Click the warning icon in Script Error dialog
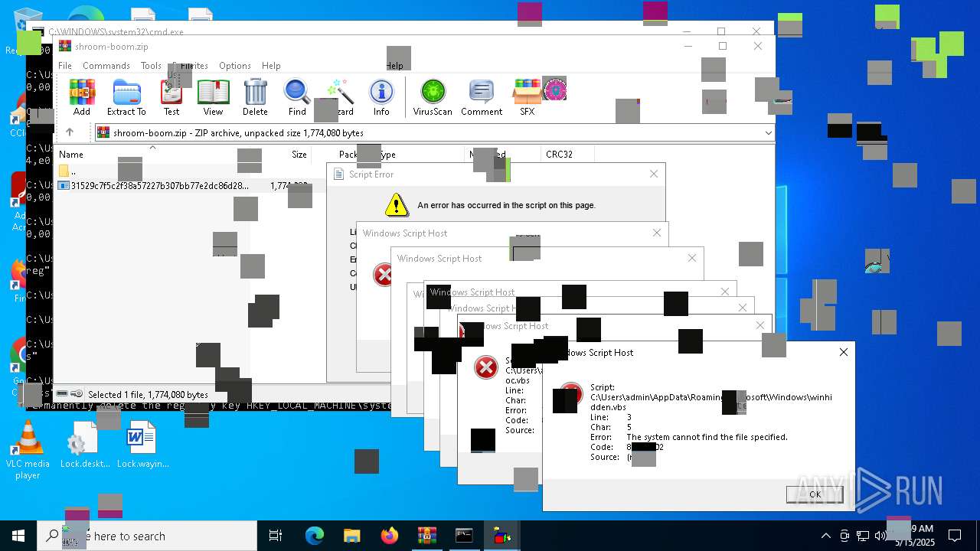This screenshot has width=980, height=551. (396, 204)
